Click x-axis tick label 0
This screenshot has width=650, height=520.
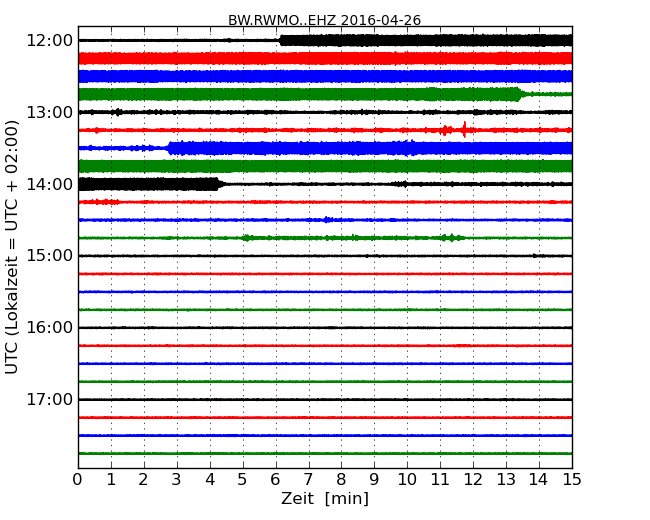pyautogui.click(x=78, y=480)
